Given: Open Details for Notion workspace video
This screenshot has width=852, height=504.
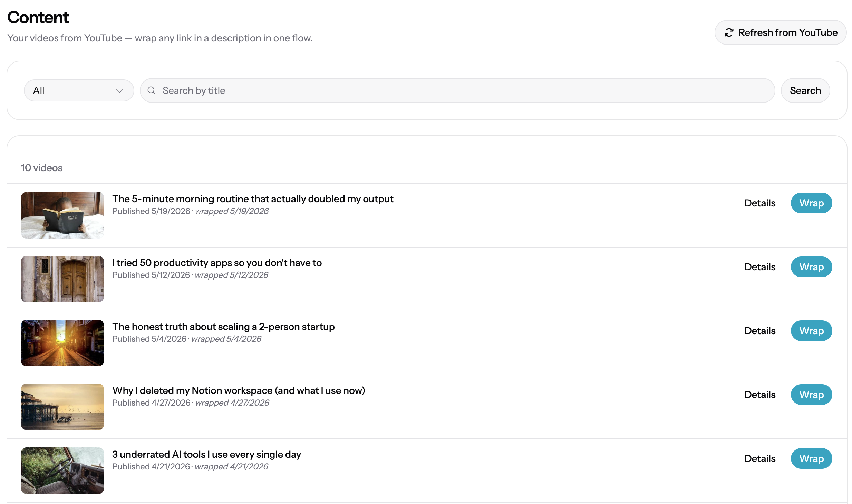Looking at the screenshot, I should tap(760, 395).
